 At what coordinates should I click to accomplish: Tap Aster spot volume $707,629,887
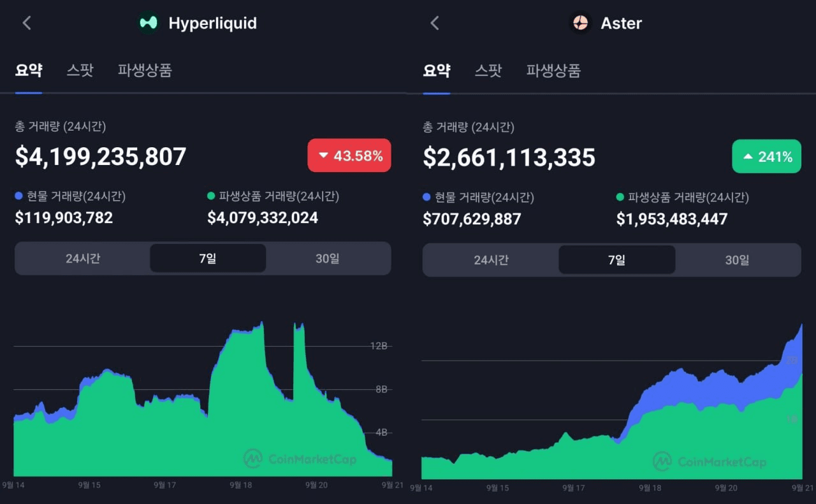(x=472, y=219)
